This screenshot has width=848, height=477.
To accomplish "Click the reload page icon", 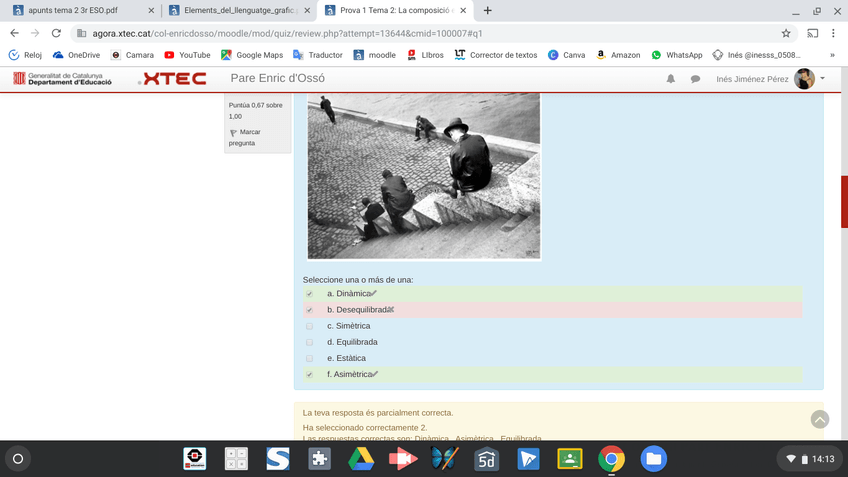I will 55,33.
